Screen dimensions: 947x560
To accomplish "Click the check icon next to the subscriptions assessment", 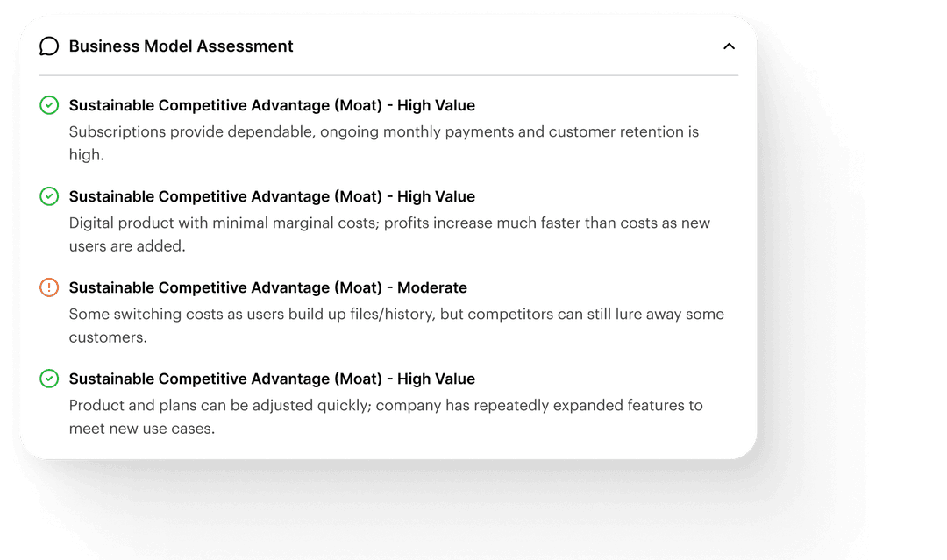I will (50, 105).
